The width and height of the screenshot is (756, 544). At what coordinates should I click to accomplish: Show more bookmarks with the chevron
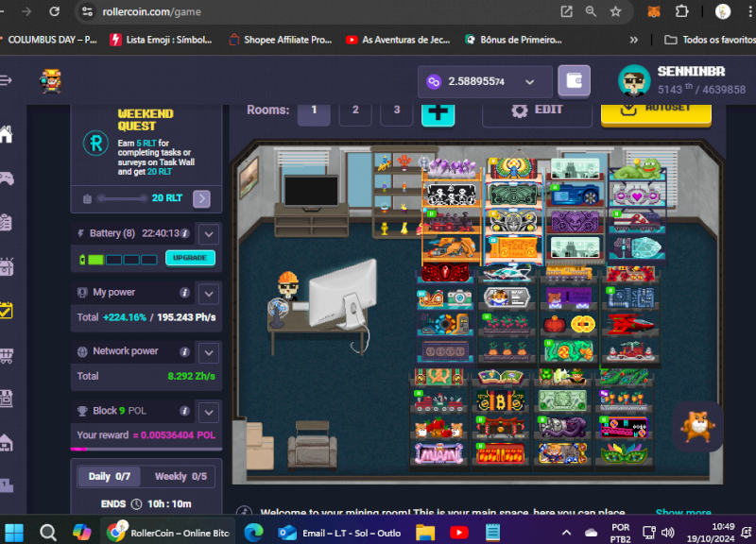633,40
